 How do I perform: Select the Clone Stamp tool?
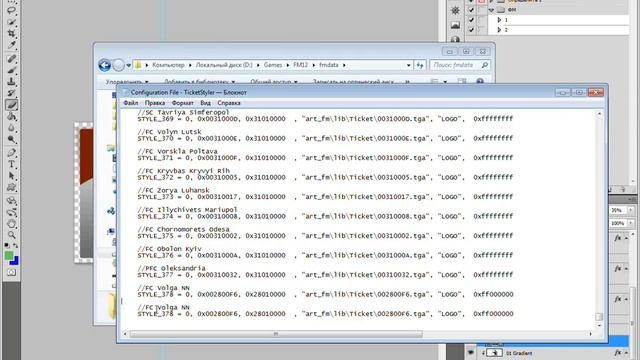pos(11,82)
